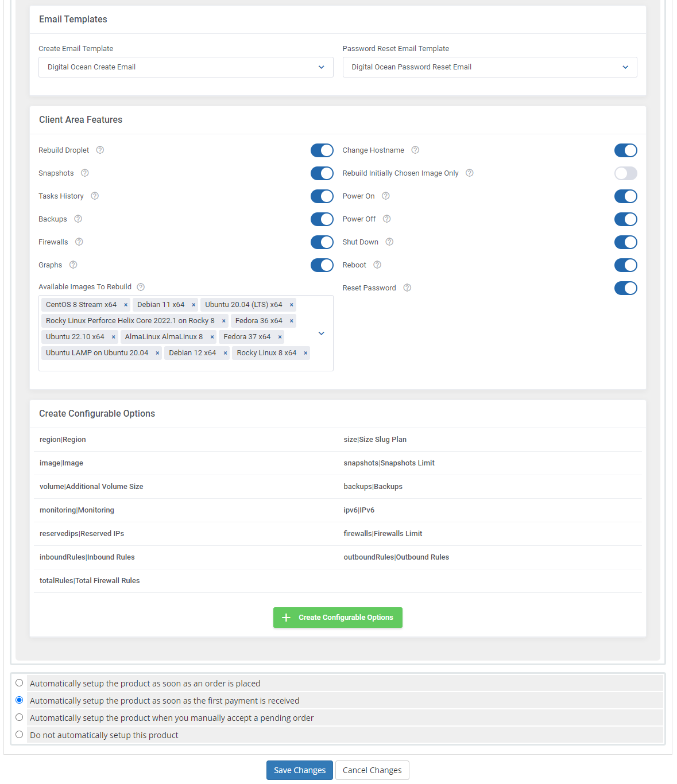Select the region|Region configurable option row
The height and width of the screenshot is (784, 677).
pyautogui.click(x=63, y=439)
